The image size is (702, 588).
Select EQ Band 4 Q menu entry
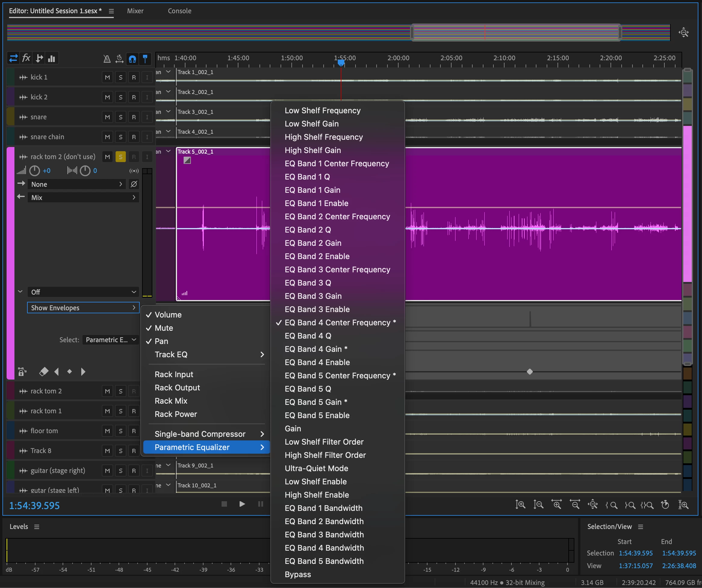click(x=308, y=336)
